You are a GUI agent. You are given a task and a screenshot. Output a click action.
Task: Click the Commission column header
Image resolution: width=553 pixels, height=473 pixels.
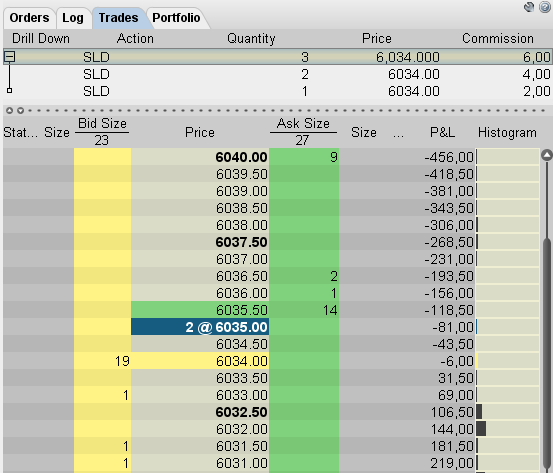pos(498,38)
